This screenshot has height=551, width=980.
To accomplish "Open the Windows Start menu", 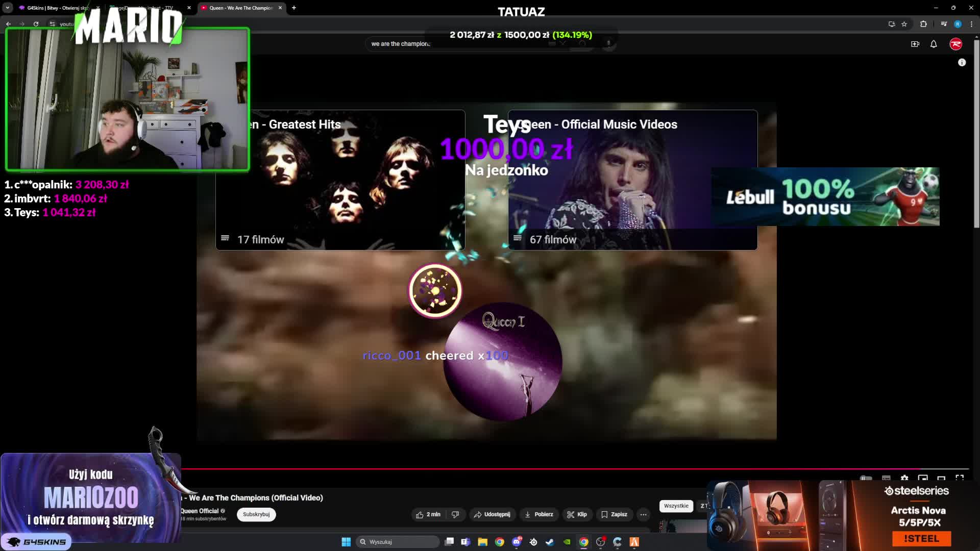I will click(x=346, y=542).
